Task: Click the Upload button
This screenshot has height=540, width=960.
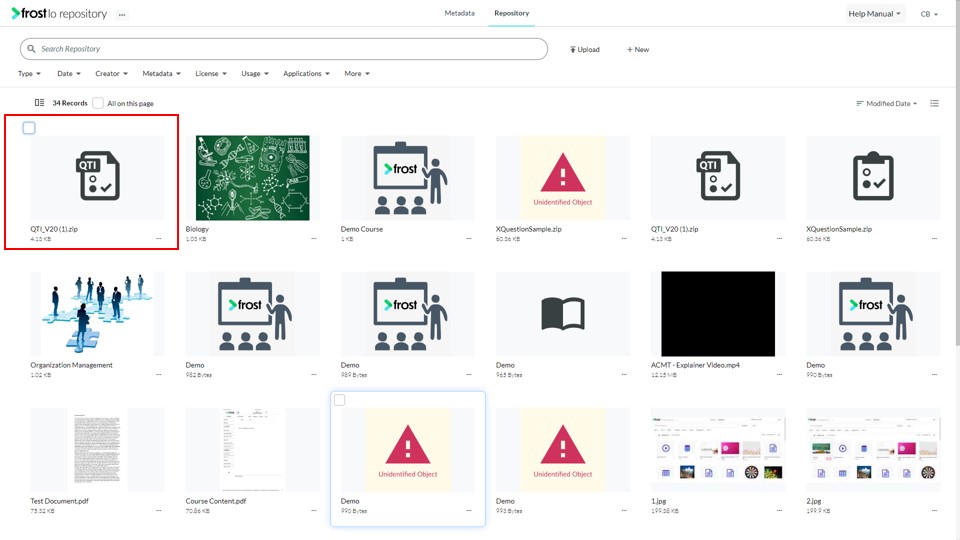Action: [x=585, y=50]
